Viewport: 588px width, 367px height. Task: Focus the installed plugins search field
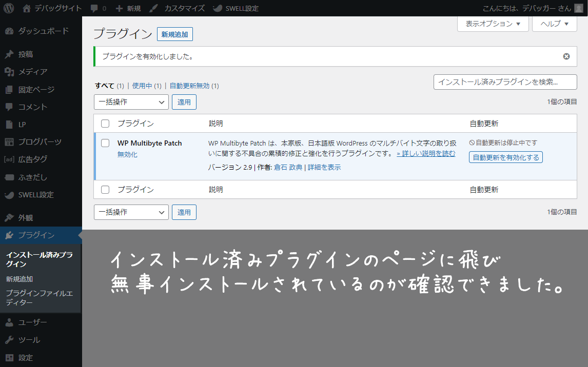[x=505, y=82]
